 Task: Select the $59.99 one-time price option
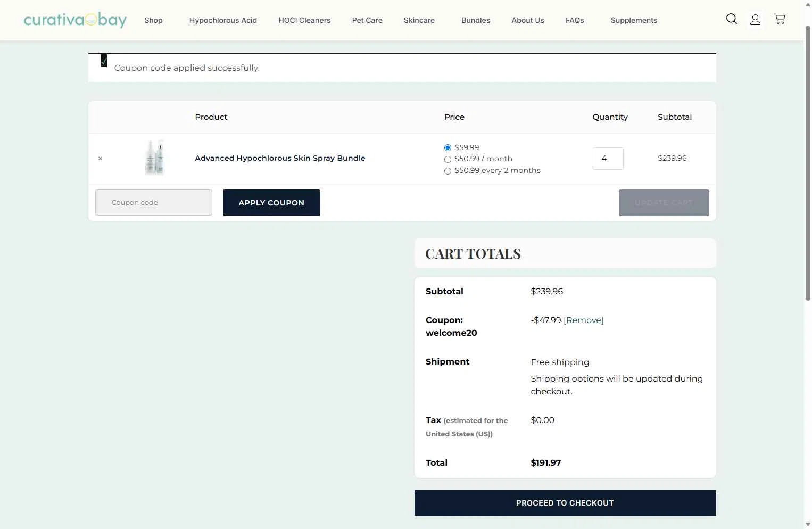(448, 148)
